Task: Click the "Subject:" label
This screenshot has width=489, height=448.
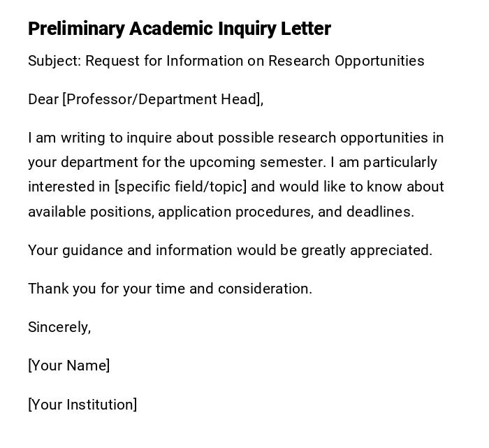Action: tap(54, 61)
